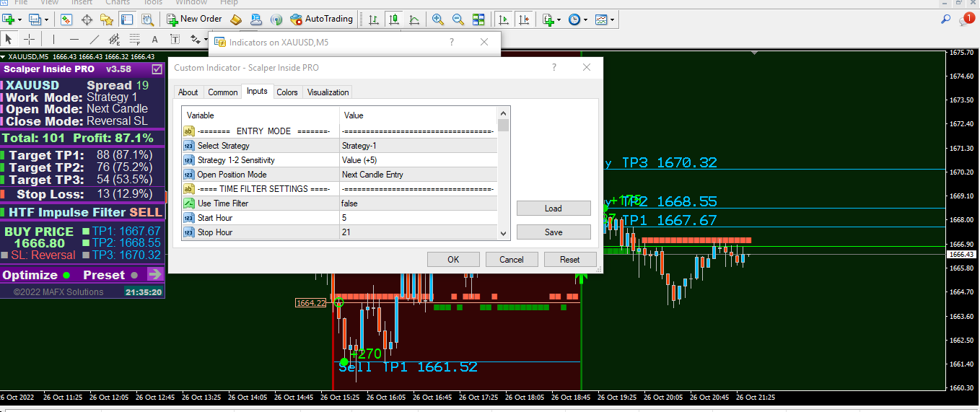Open the Templates icon
This screenshot has width=980, height=412.
point(601,19)
